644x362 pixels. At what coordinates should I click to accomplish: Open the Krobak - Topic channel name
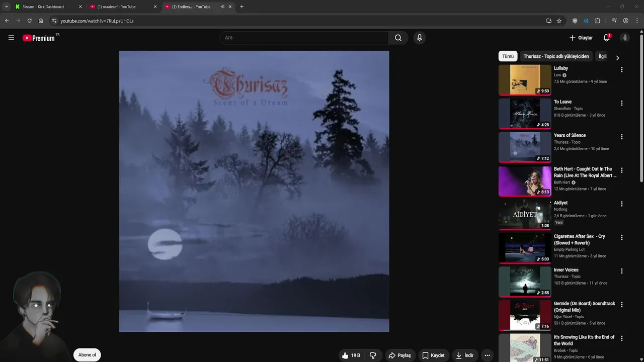point(566,350)
